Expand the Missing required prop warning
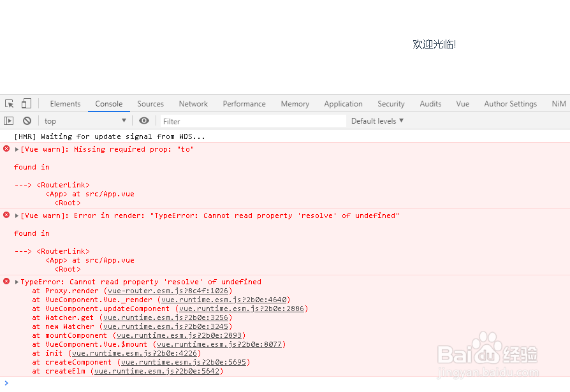The image size is (570, 392). pyautogui.click(x=17, y=149)
